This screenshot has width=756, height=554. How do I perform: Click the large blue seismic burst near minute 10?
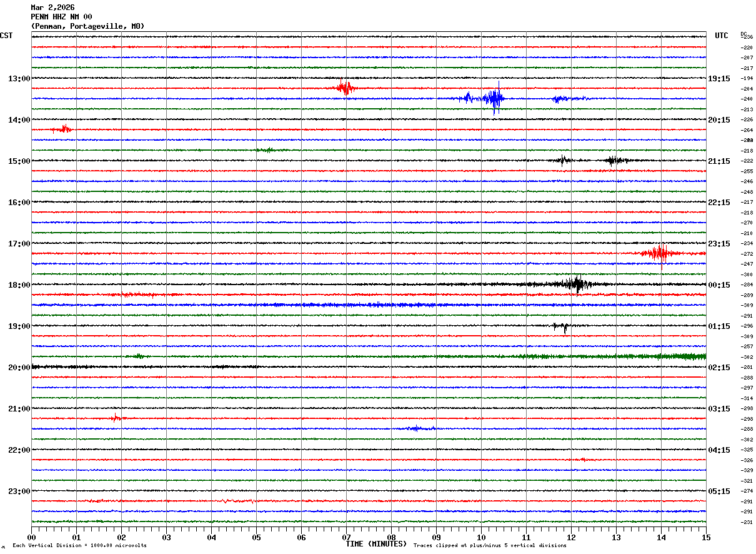[495, 98]
